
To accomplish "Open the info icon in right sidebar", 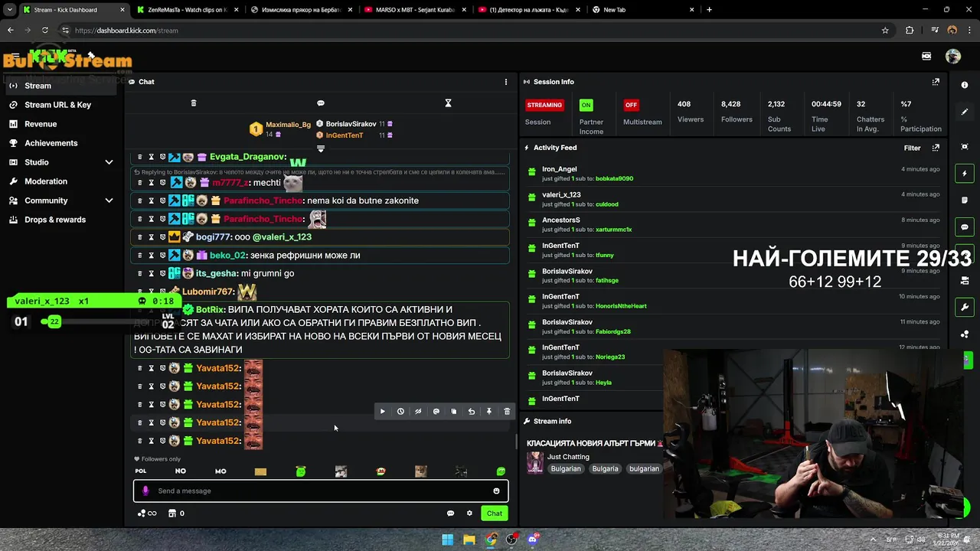I will (x=965, y=85).
